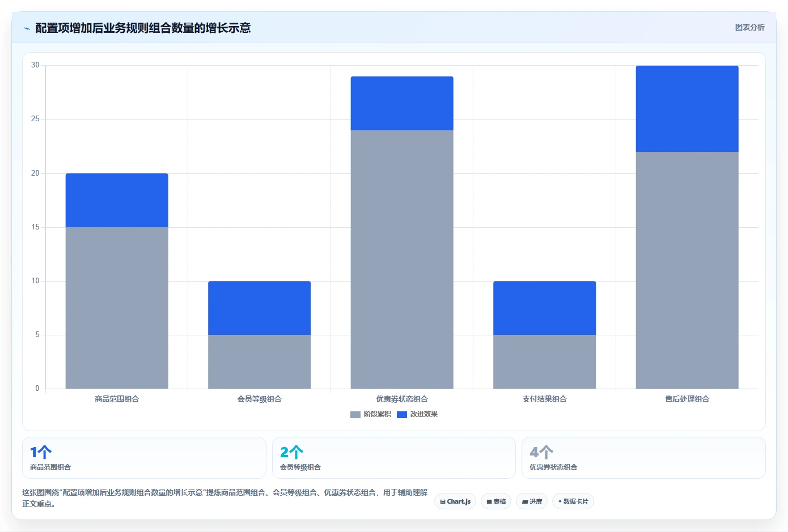Click the 优惠券状态组合 x-axis label
The width and height of the screenshot is (788, 532).
coord(402,399)
